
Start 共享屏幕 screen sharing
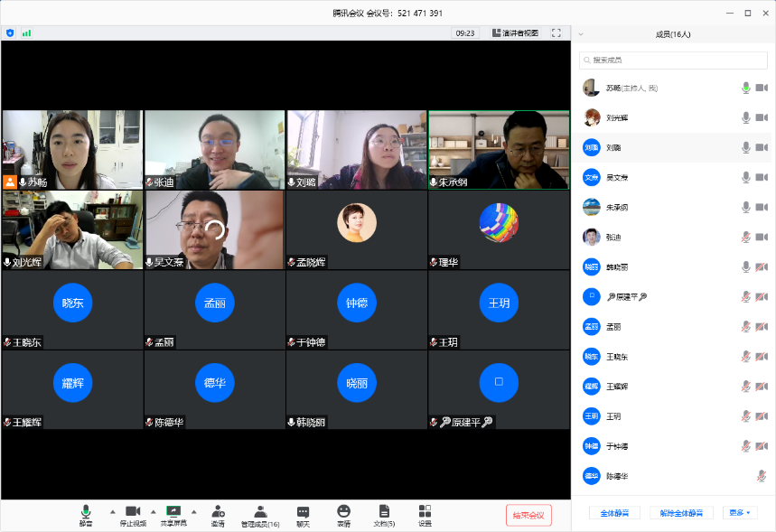point(173,512)
